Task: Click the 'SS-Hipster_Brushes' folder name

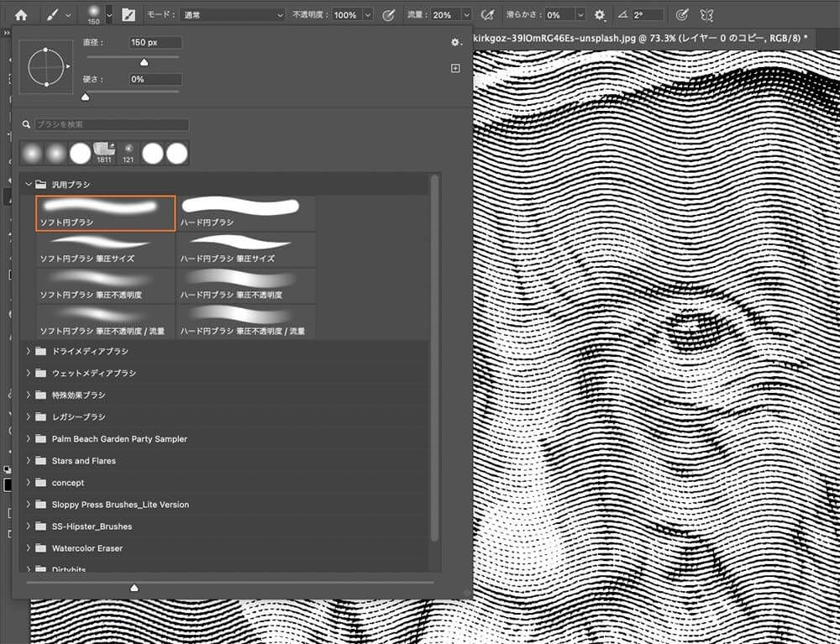Action: [92, 526]
